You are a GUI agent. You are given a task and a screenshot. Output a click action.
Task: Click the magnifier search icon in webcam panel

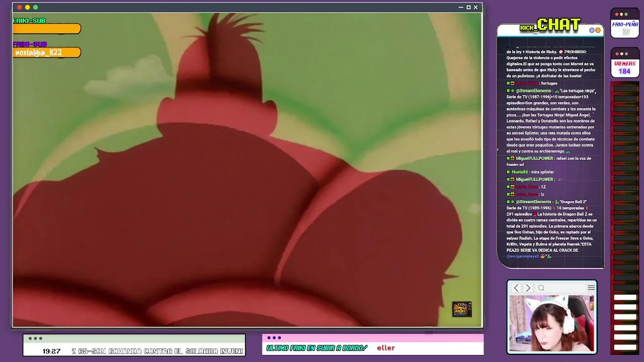[541, 288]
